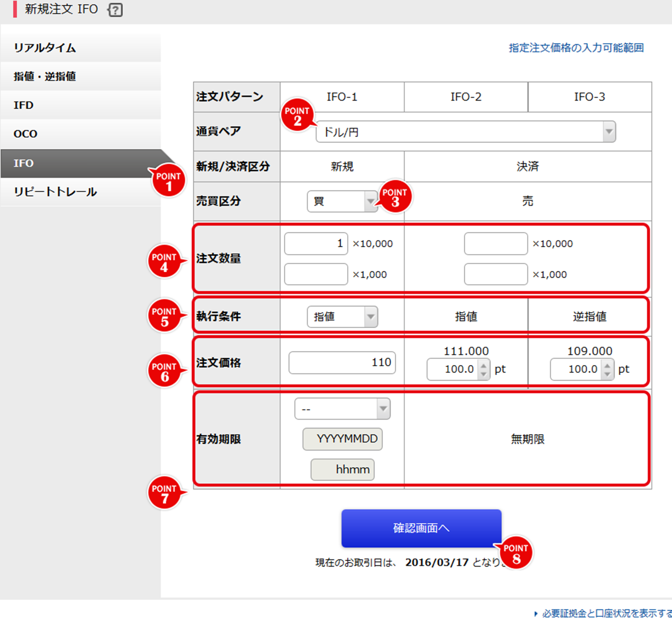Expand the ドル/円 currency pair dropdown
Viewport: 672px width, 624px height.
(466, 132)
